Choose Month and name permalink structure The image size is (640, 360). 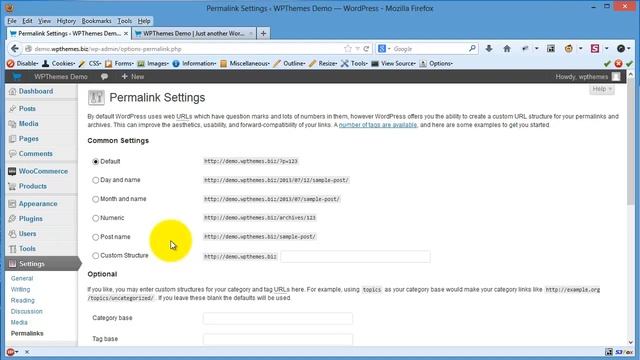(x=96, y=199)
